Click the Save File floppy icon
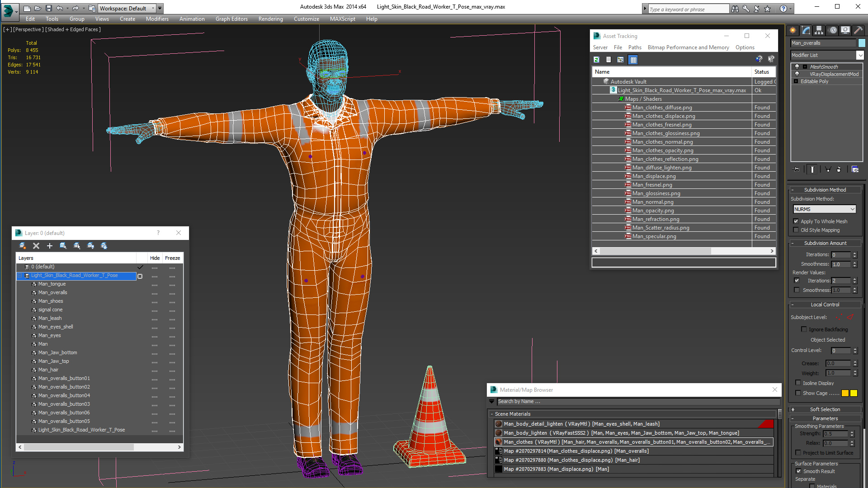Viewport: 868px width, 488px height. coord(49,8)
